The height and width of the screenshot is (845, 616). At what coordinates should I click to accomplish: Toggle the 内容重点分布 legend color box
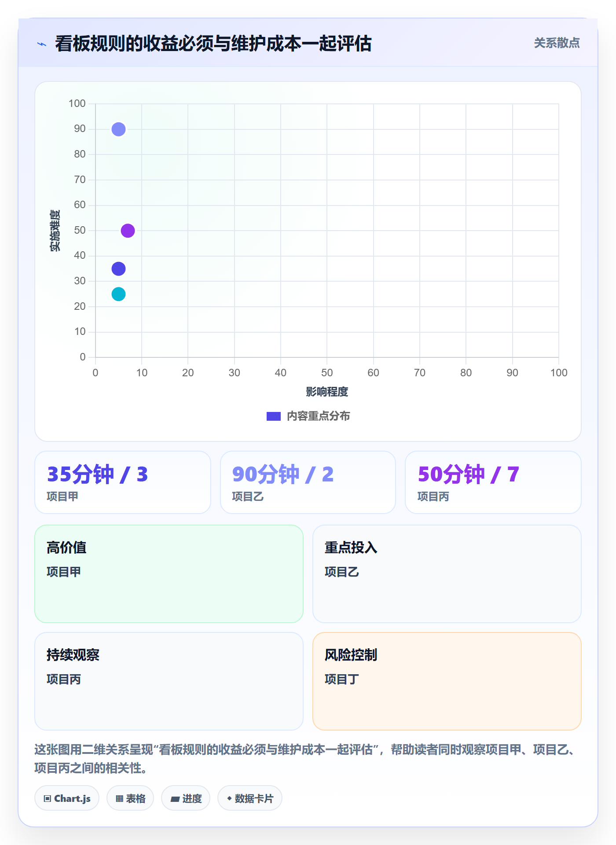pyautogui.click(x=274, y=416)
